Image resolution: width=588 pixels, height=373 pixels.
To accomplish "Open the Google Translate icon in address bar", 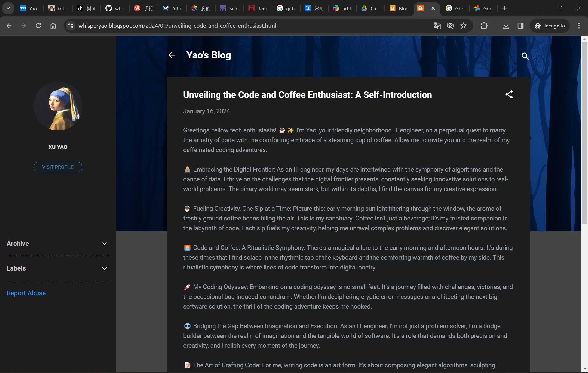I will coord(437,26).
